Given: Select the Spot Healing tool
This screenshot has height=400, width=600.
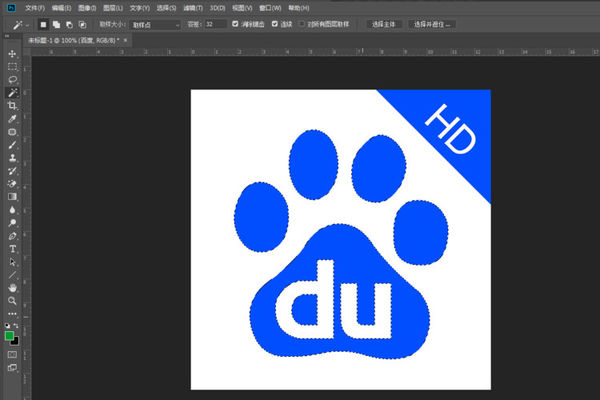Looking at the screenshot, I should [x=12, y=132].
